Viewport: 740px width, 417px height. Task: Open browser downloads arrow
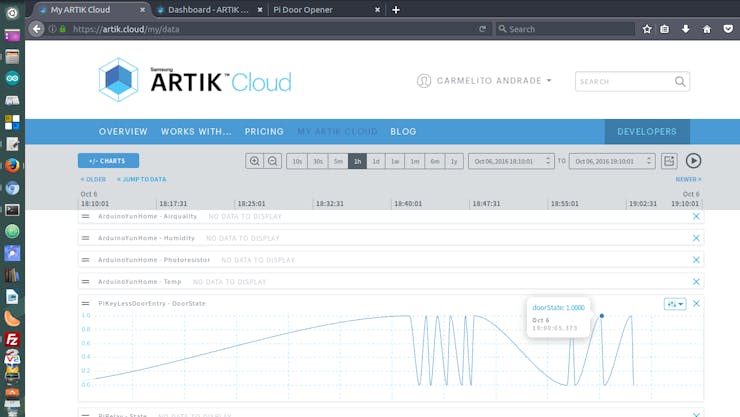pyautogui.click(x=686, y=29)
